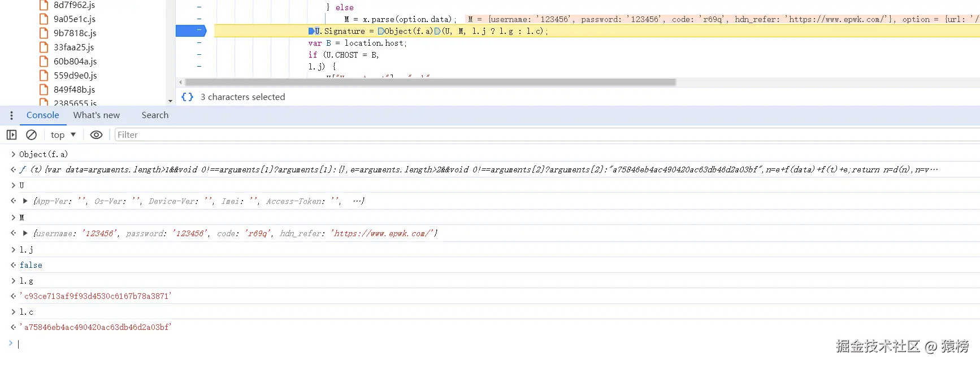Click the gutter dash on the else line
The image size is (980, 365).
199,7
